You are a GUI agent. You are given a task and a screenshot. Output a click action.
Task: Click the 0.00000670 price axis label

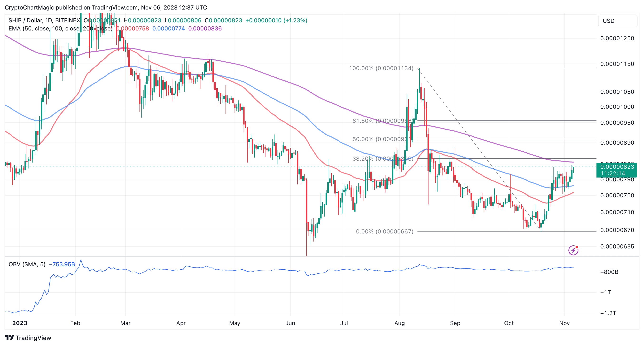pos(617,230)
